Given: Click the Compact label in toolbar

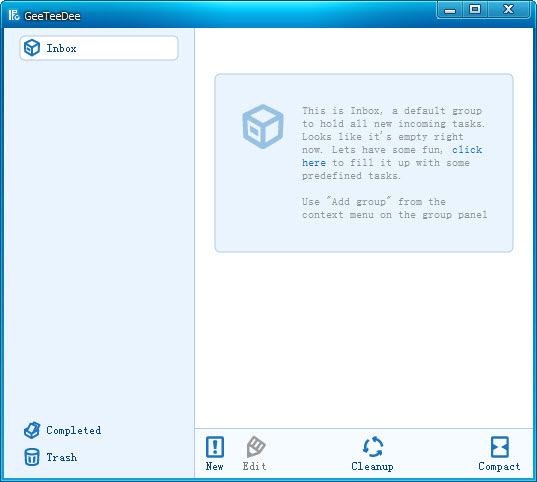Looking at the screenshot, I should [499, 466].
